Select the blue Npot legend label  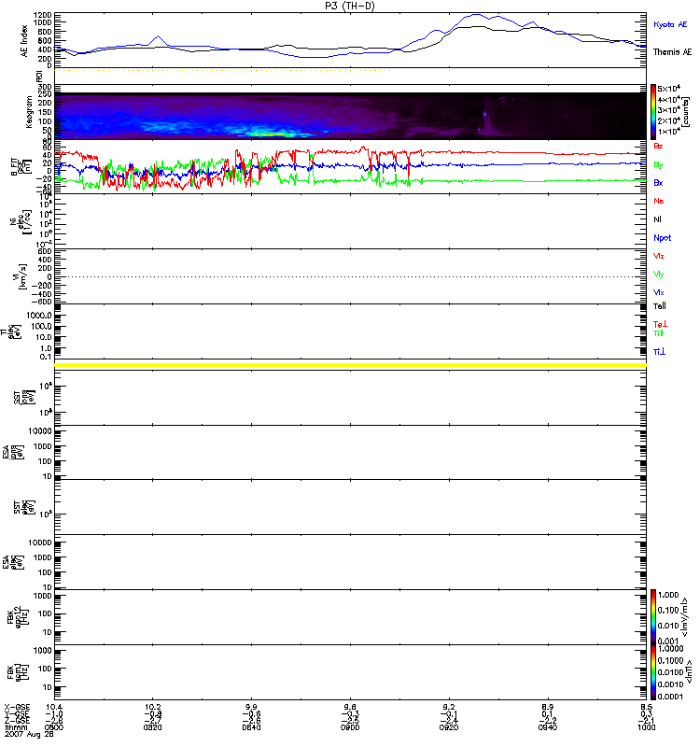click(x=662, y=237)
